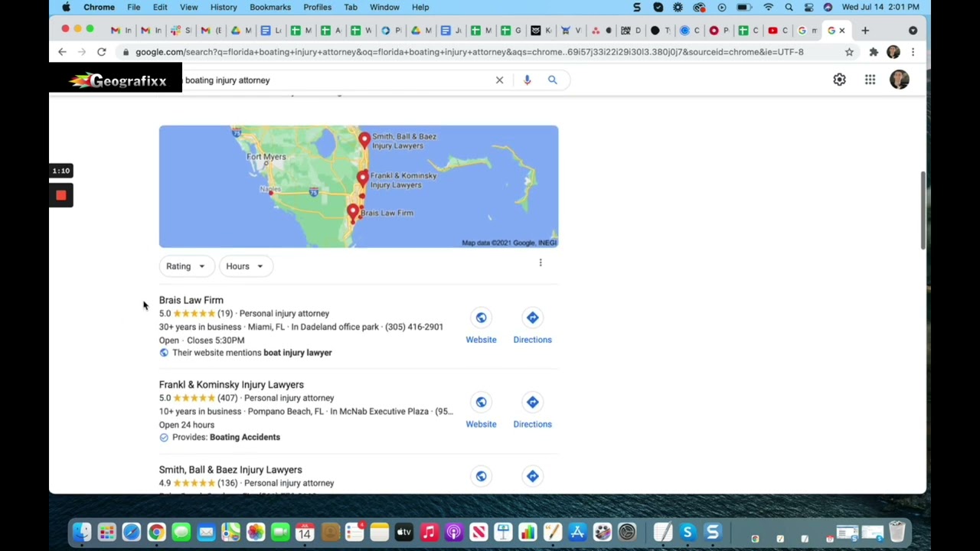The height and width of the screenshot is (551, 980).
Task: Bookmark this page with star icon
Action: click(x=849, y=52)
